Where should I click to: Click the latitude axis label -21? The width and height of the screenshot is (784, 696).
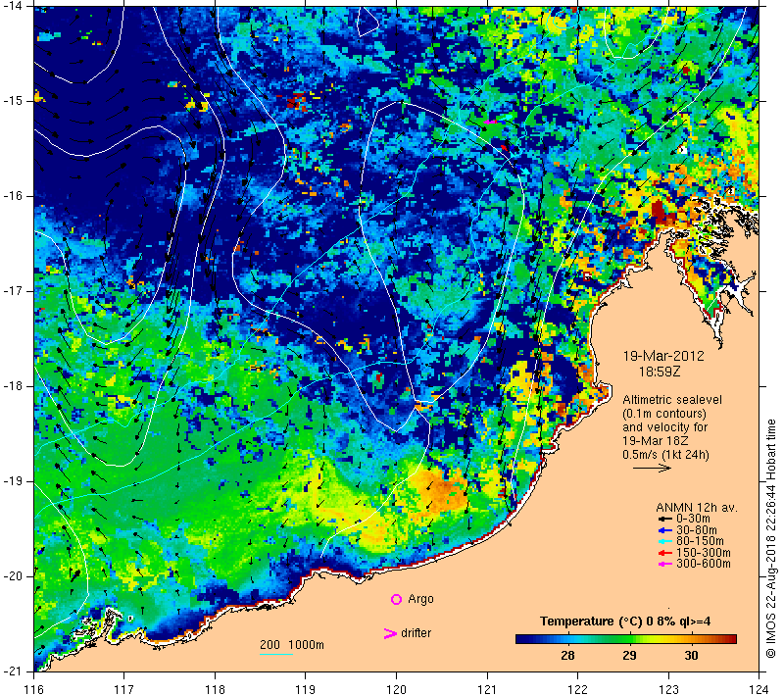click(x=14, y=671)
